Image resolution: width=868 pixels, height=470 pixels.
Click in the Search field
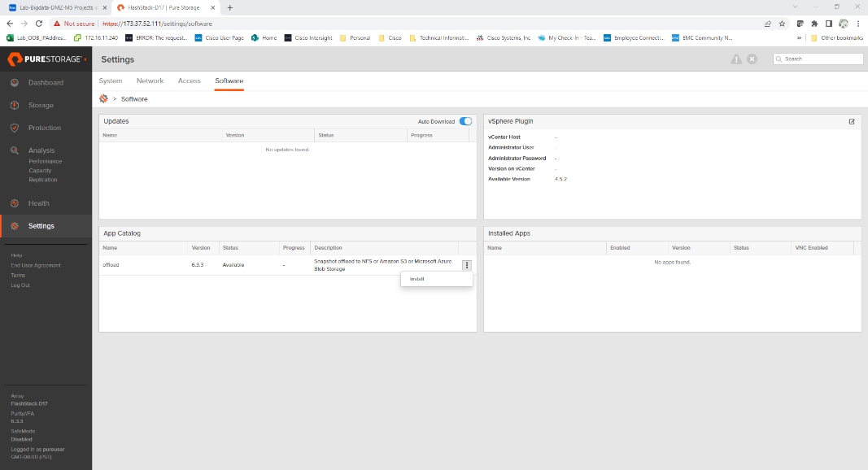[x=818, y=59]
